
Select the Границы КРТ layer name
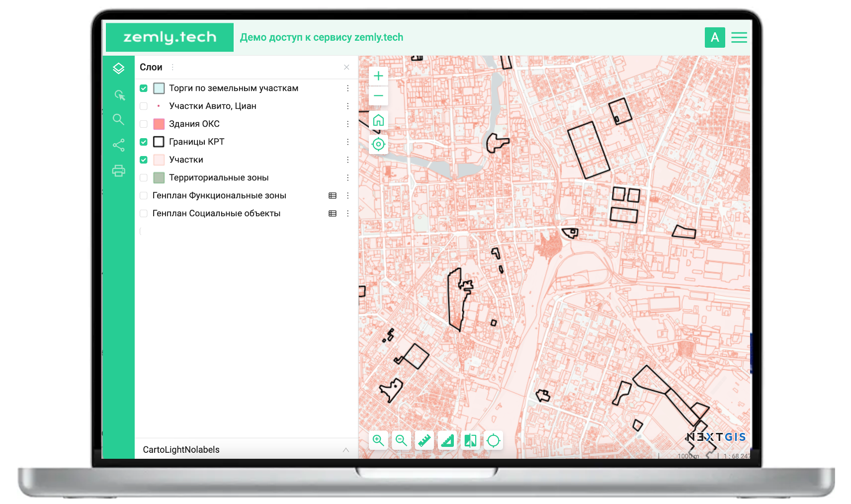pyautogui.click(x=197, y=142)
